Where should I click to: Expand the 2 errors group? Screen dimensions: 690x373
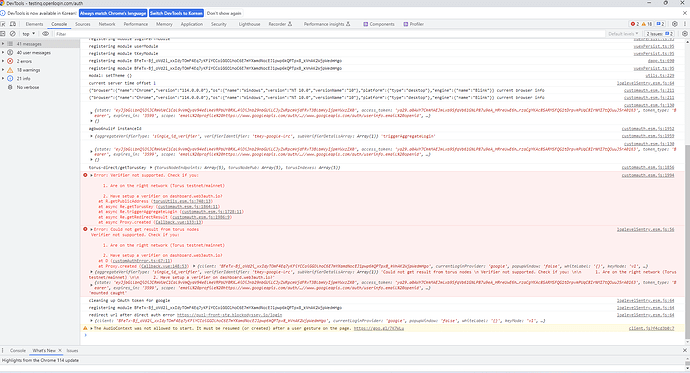pos(3,61)
